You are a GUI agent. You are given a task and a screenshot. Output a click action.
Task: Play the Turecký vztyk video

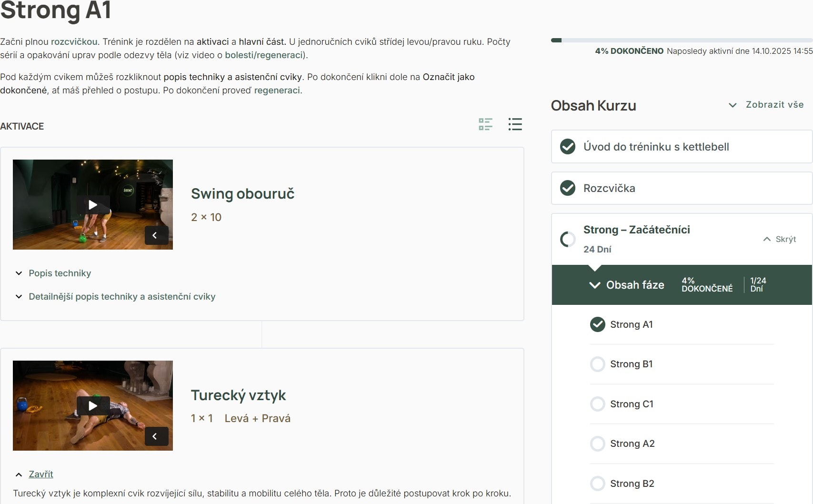(93, 406)
